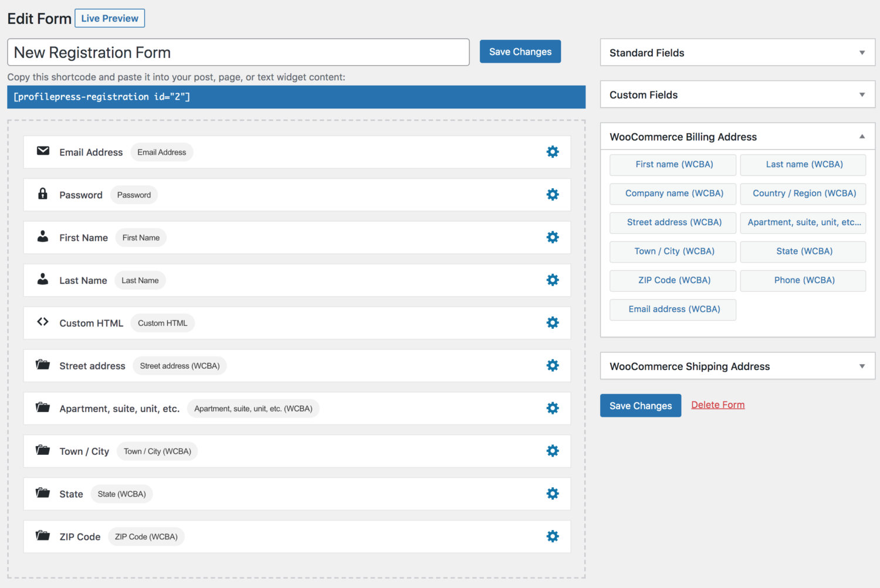This screenshot has width=880, height=588.
Task: Open settings gear for Custom HTML field
Action: coord(553,323)
